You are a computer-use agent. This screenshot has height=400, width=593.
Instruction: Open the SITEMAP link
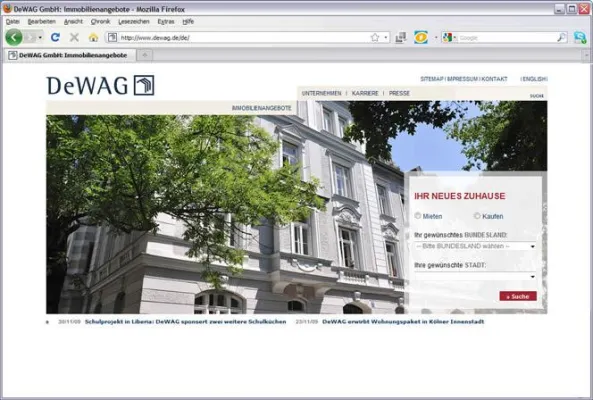tap(432, 79)
